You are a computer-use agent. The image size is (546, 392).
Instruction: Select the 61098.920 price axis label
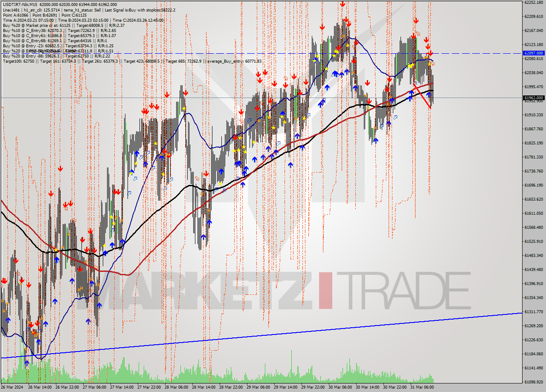534,382
